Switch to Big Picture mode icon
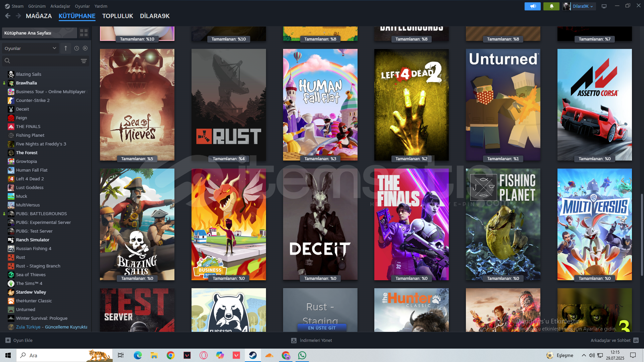Screen dimensions: 644x362 [604, 6]
